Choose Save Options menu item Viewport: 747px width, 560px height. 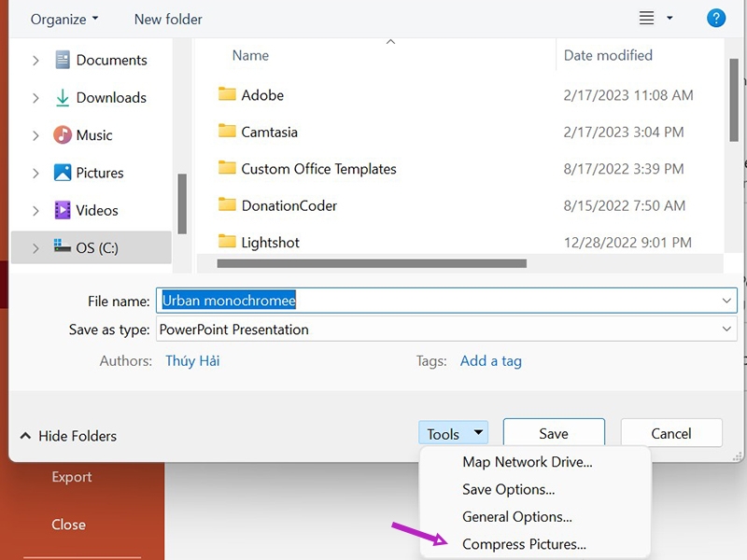(x=508, y=489)
